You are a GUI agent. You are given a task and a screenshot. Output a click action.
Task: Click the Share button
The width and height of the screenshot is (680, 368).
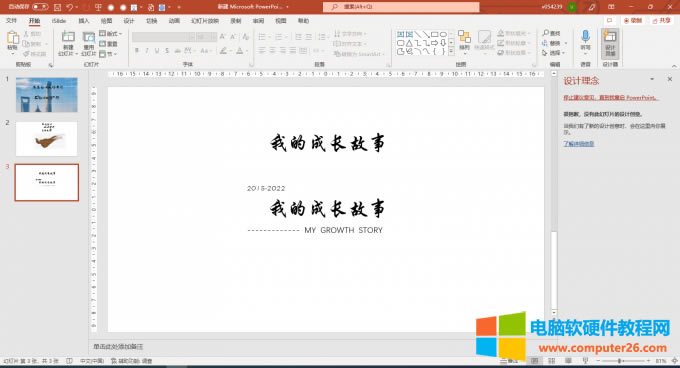[x=662, y=20]
